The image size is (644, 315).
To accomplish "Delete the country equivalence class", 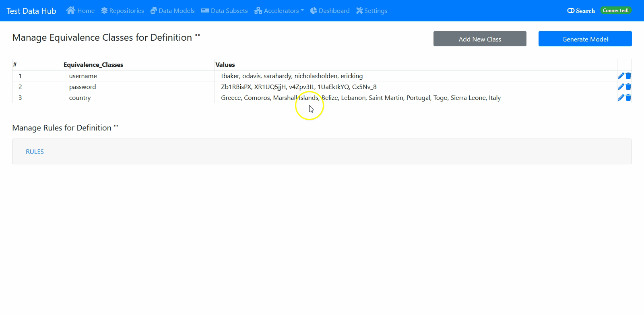I will pos(628,97).
